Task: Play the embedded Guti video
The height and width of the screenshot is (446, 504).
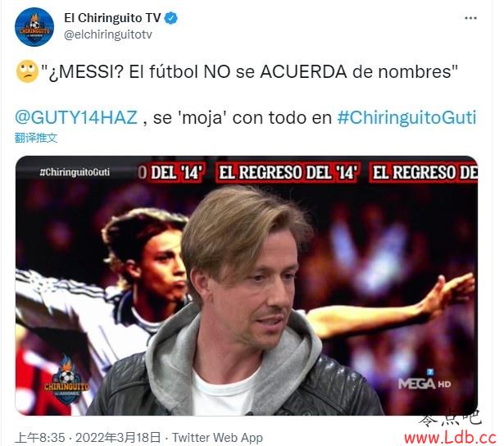Action: pos(246,285)
